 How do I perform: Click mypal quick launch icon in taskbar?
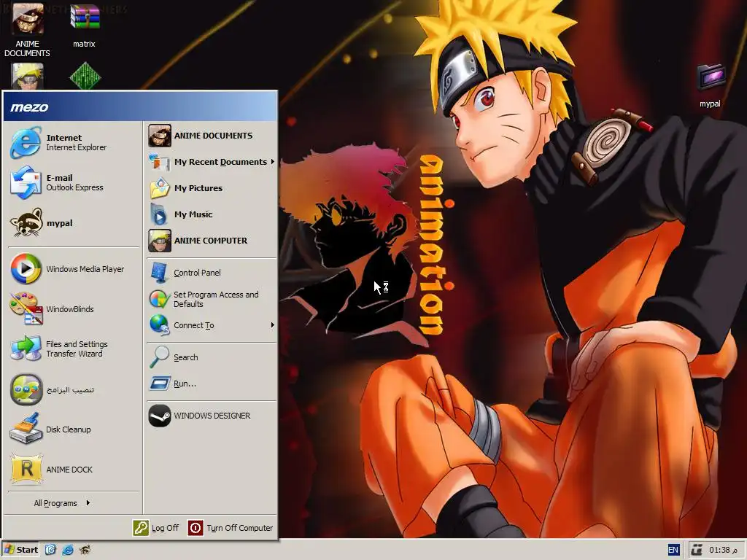pos(85,550)
